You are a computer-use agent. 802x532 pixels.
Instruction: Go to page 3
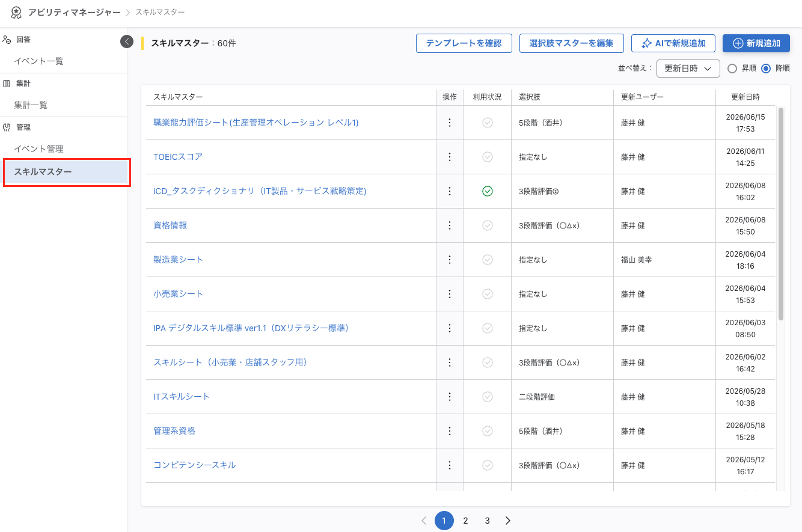pos(487,521)
